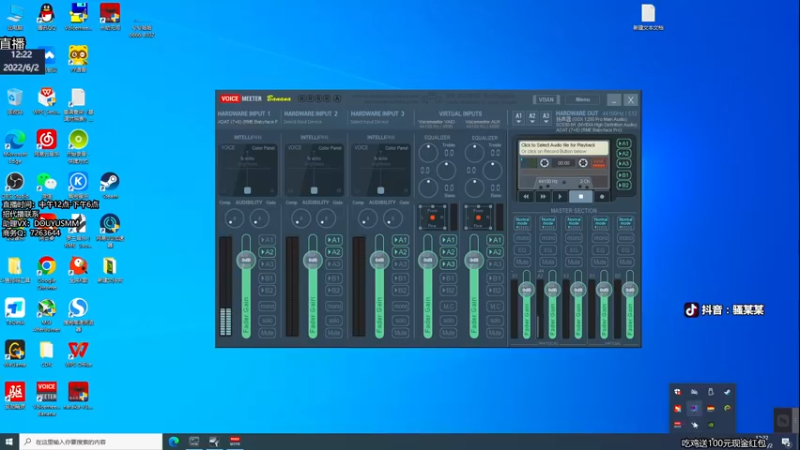The width and height of the screenshot is (800, 450).
Task: Open new text document on desktop
Action: [x=648, y=17]
